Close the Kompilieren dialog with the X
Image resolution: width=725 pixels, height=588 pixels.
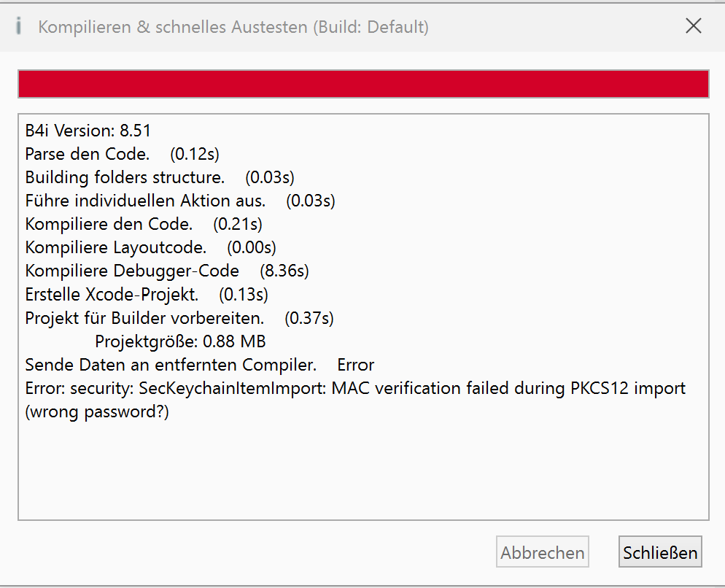coord(694,26)
